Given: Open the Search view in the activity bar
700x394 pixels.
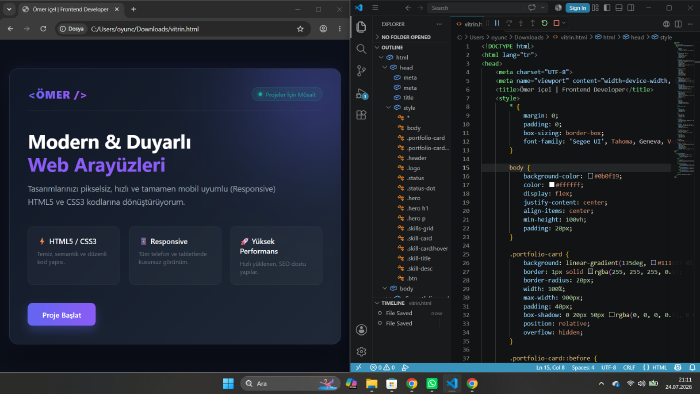Looking at the screenshot, I should point(362,49).
